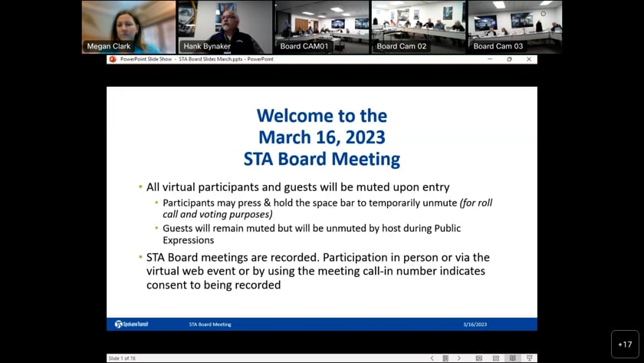Click the 'March 16, 2023' title line

tap(322, 137)
